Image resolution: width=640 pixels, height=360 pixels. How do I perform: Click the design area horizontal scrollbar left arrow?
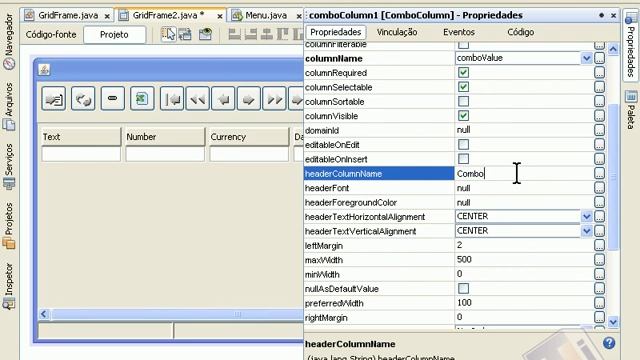pos(44,314)
